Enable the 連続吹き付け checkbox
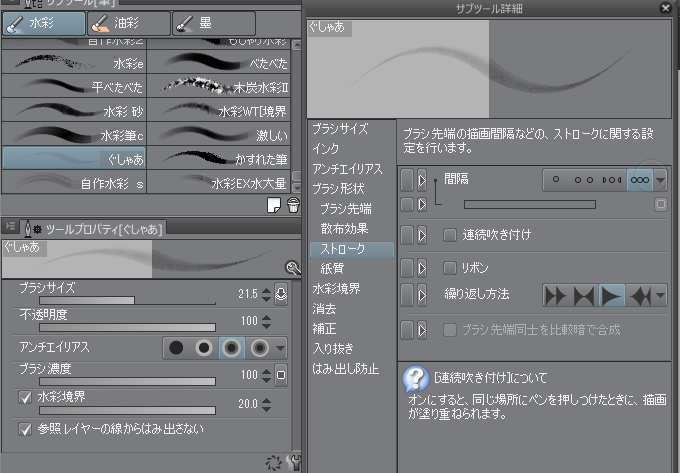This screenshot has height=473, width=680. pyautogui.click(x=450, y=235)
